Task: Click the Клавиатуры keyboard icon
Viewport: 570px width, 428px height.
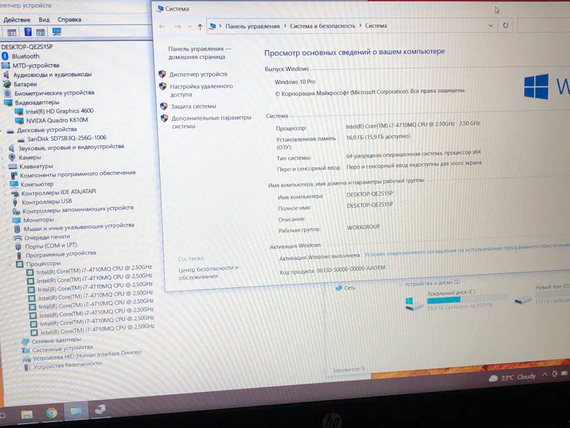Action: (x=13, y=166)
